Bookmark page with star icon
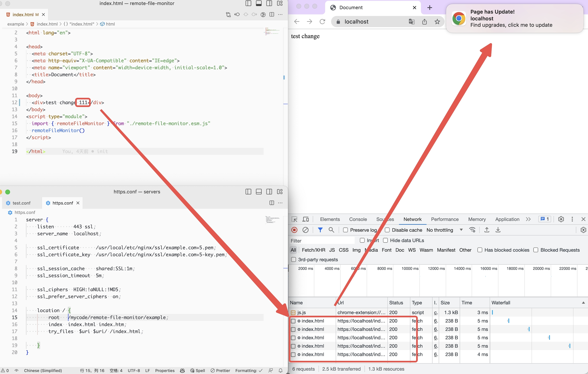Viewport: 588px width, 374px height. coord(437,22)
